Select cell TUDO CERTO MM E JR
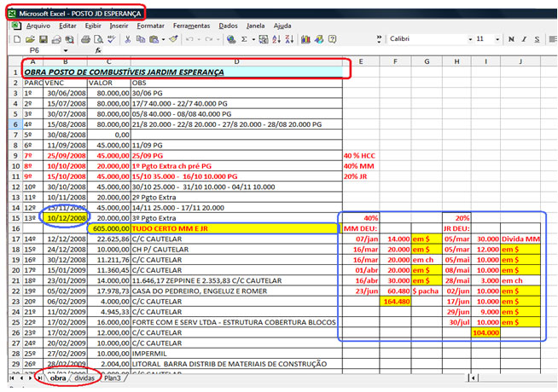Screen dimensions: 558x392 click(236, 228)
